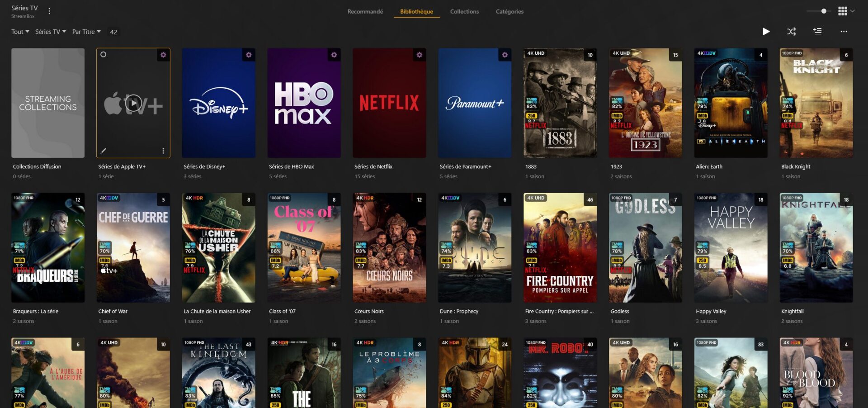Open the Class of '07 poster
The height and width of the screenshot is (408, 868).
[x=304, y=248]
